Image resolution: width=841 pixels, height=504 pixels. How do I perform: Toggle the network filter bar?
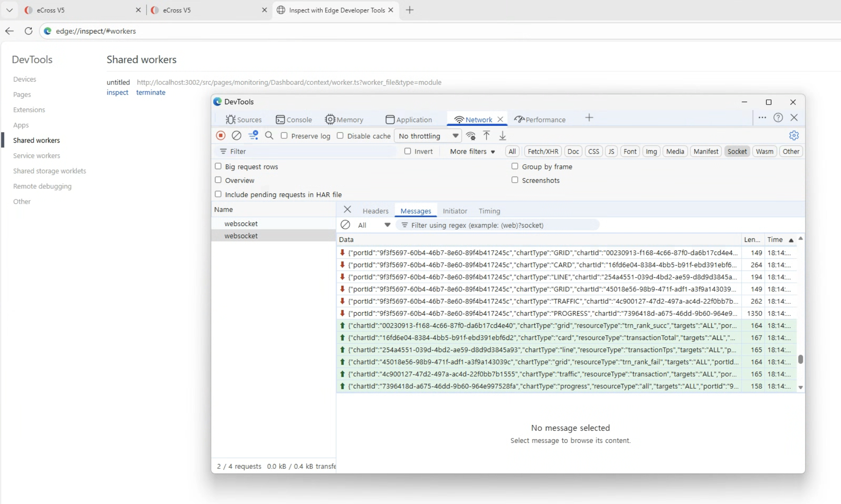(x=253, y=135)
